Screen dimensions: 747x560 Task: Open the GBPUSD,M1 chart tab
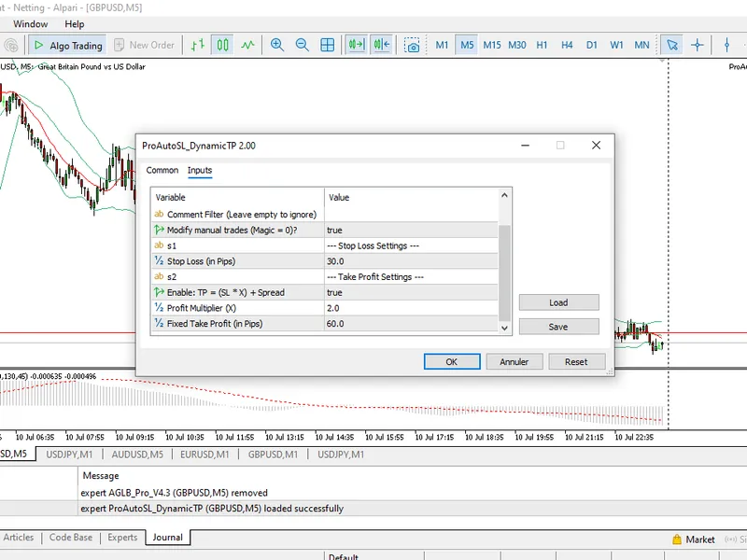tap(273, 455)
